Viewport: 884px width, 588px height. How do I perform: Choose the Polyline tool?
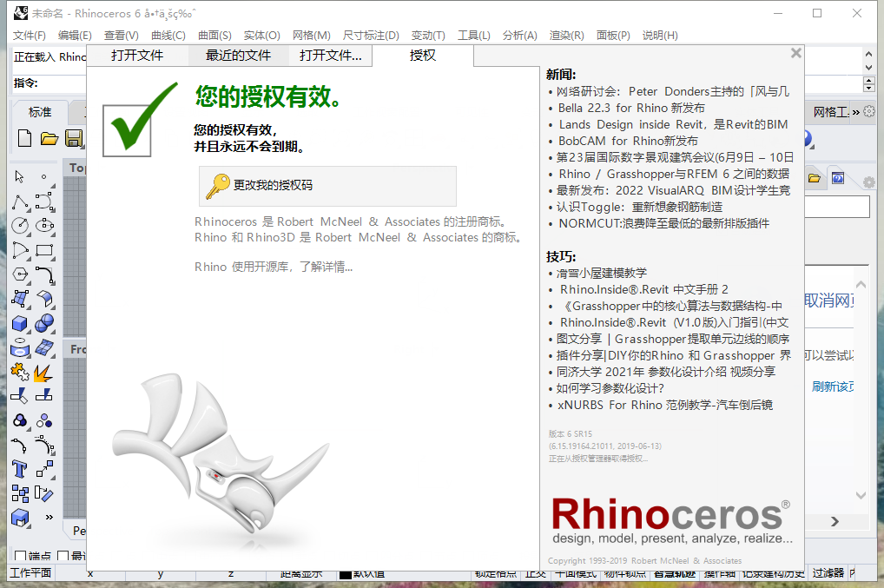point(20,202)
